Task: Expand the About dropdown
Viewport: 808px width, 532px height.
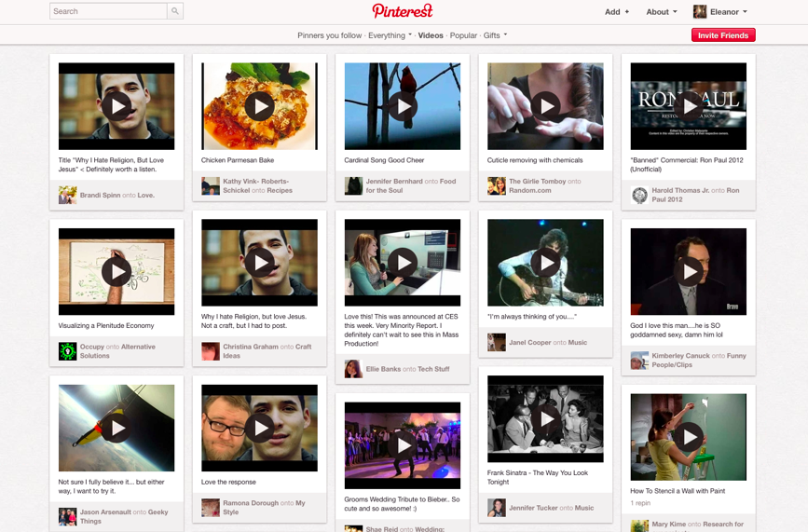Action: pyautogui.click(x=662, y=12)
